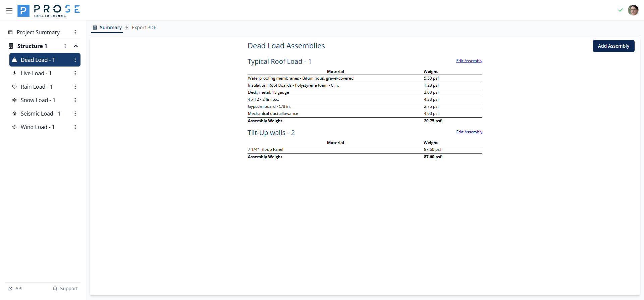Click Tilt-Up walls - 2 title
The width and height of the screenshot is (644, 300).
tap(271, 133)
